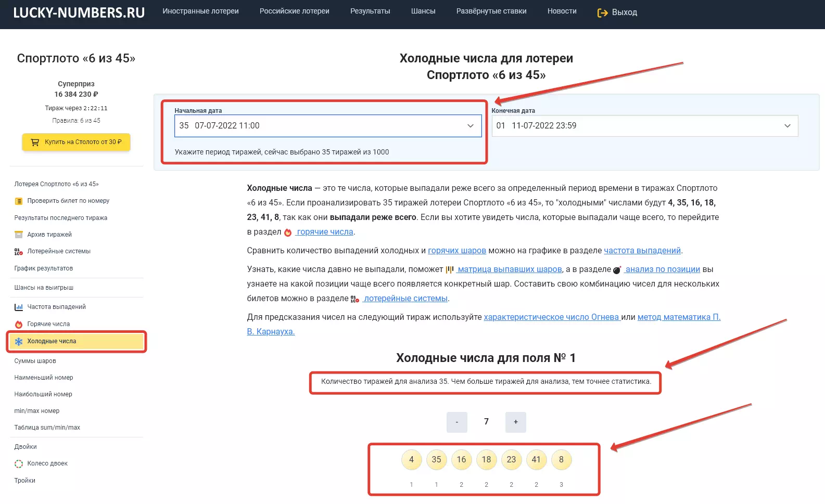Open Развёрнутые ставки menu item

point(491,11)
